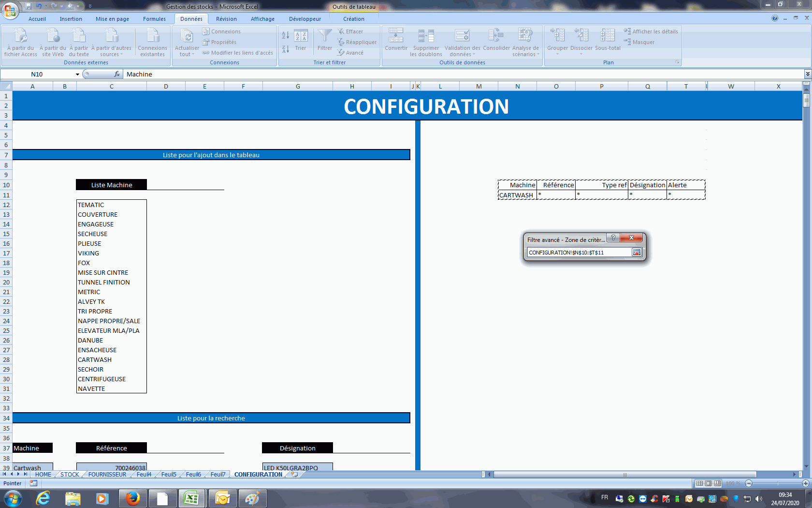Open the Formules ribbon tab
812x508 pixels.
[x=154, y=19]
